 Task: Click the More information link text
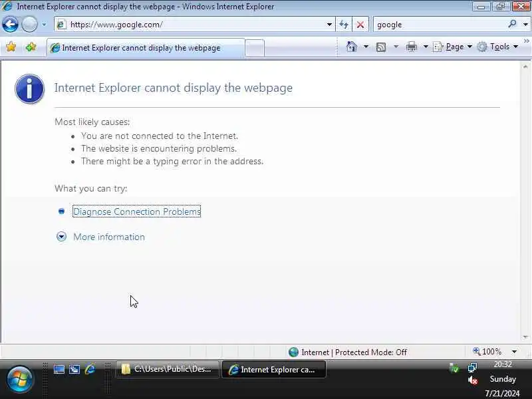coord(109,237)
